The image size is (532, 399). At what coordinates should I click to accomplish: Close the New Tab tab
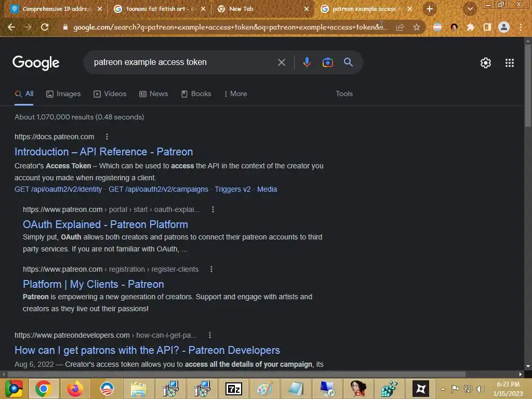[x=307, y=9]
